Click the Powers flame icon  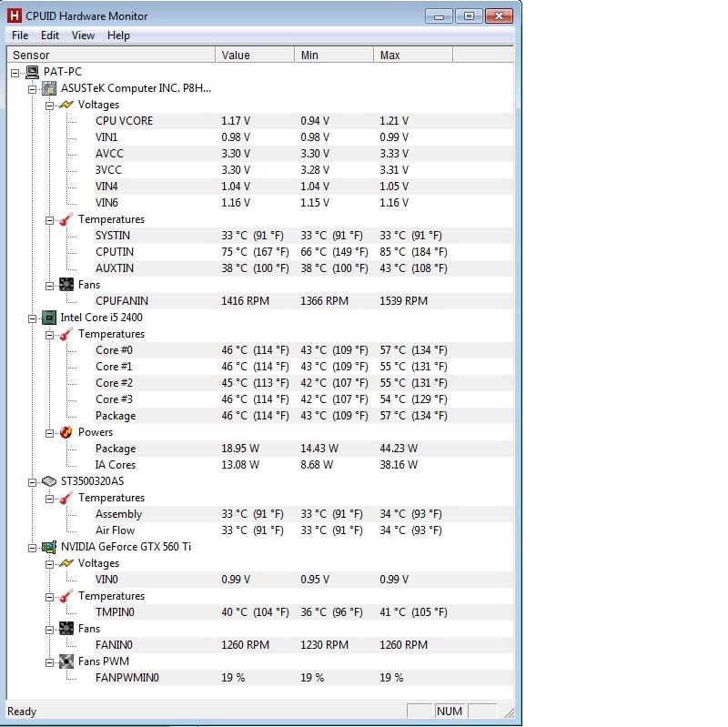tap(66, 432)
